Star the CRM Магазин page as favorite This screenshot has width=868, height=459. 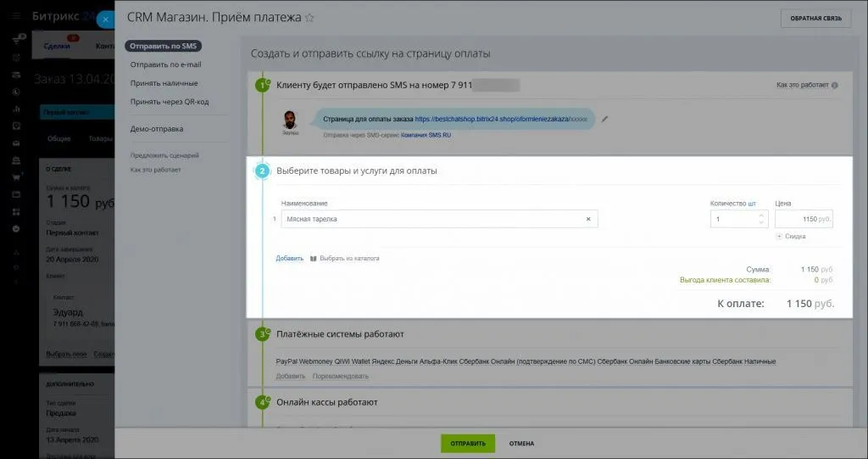tap(309, 18)
